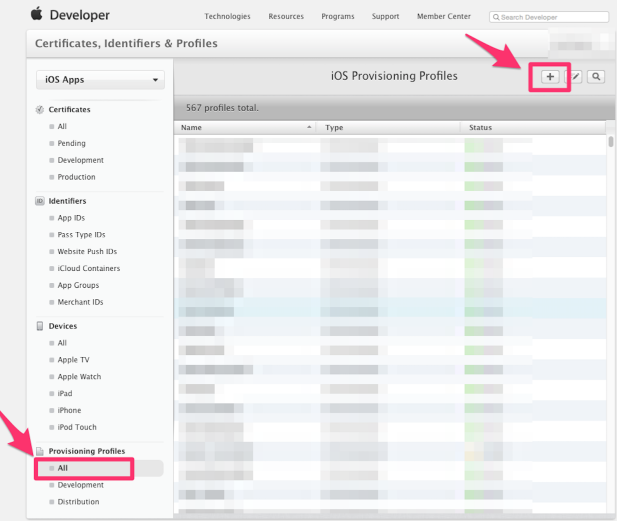Click the Devices section icon
This screenshot has width=617, height=522.
click(x=40, y=326)
